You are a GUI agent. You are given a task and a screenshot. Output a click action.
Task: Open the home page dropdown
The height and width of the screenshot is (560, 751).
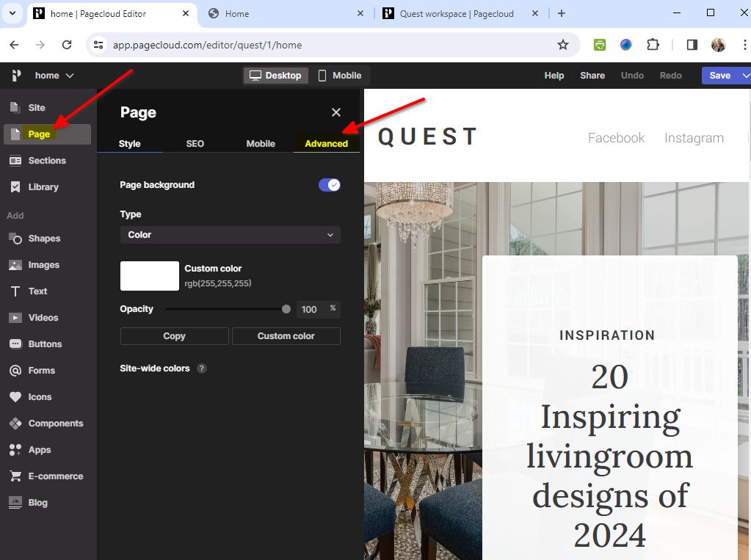(x=54, y=76)
